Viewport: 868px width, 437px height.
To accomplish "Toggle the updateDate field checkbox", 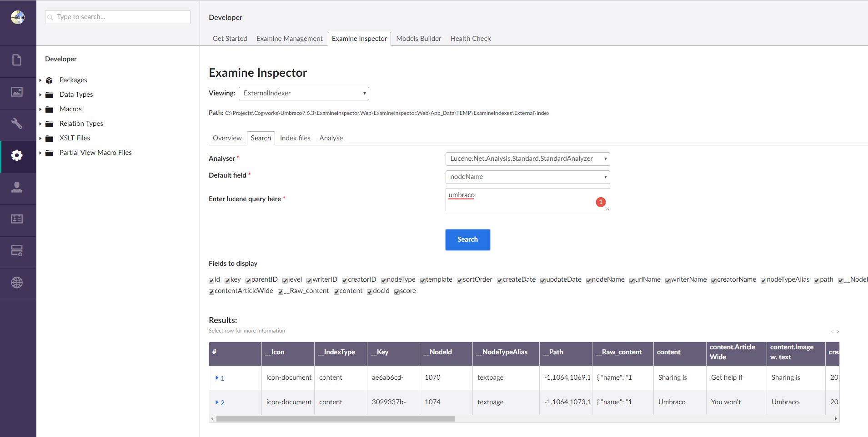I will [543, 280].
